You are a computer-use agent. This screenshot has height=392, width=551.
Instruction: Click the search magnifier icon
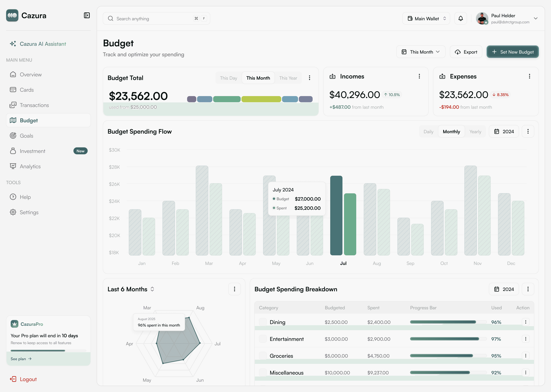coord(111,19)
